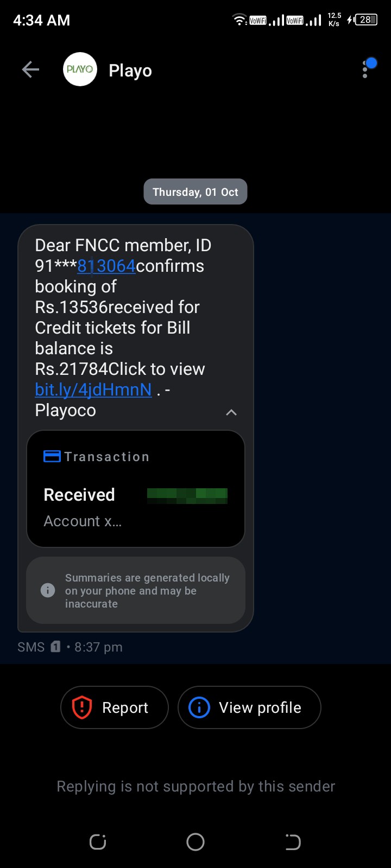Tap the Account x… transaction detail
391x868 pixels.
(x=83, y=521)
